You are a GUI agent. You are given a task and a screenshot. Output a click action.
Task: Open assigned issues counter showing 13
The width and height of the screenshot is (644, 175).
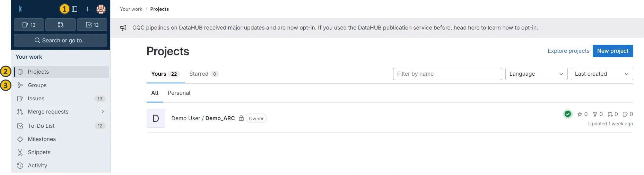click(x=29, y=25)
